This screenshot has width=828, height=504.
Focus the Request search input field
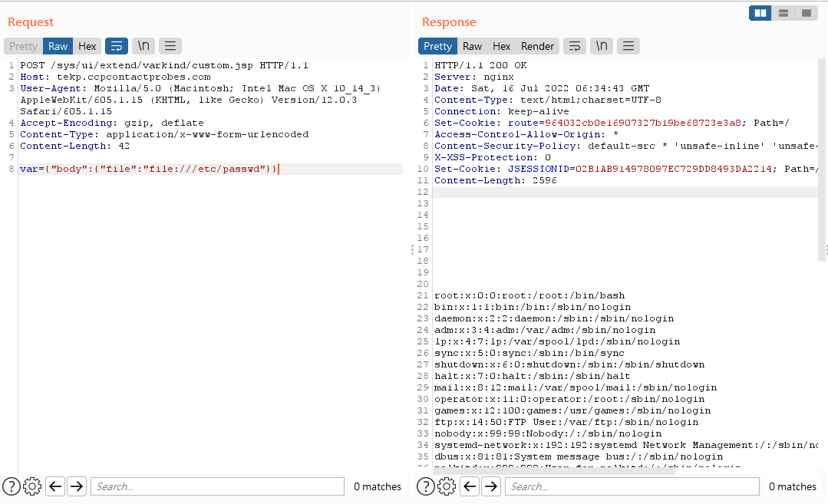tap(218, 486)
